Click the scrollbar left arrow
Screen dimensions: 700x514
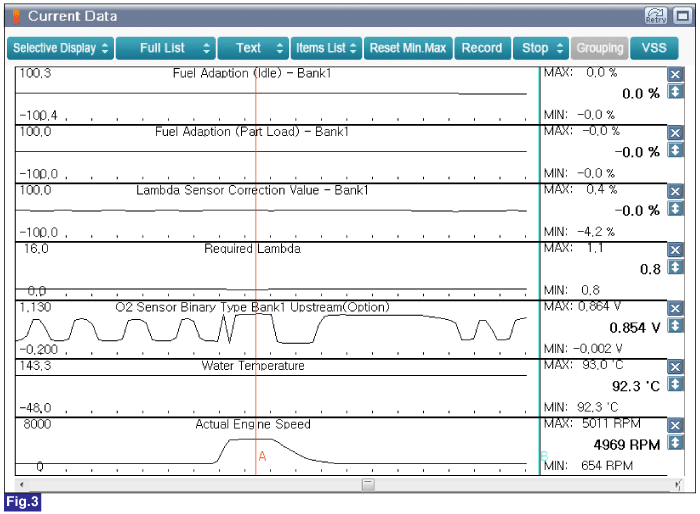[x=21, y=485]
